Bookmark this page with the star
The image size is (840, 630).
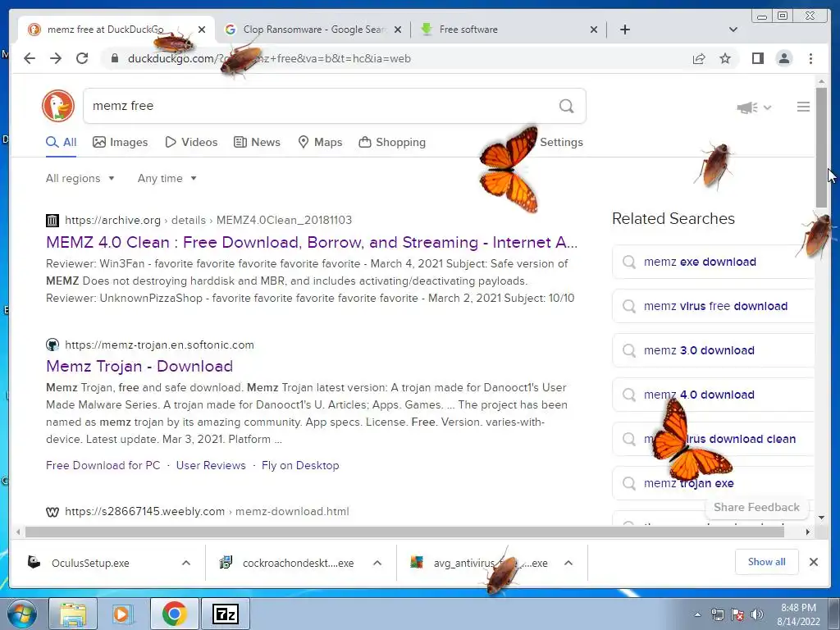pos(725,58)
